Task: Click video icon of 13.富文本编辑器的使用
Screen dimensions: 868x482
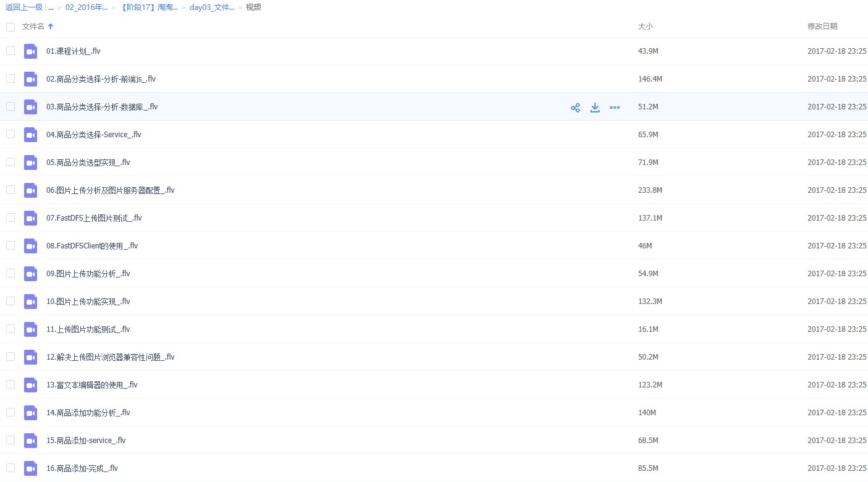Action: click(31, 385)
